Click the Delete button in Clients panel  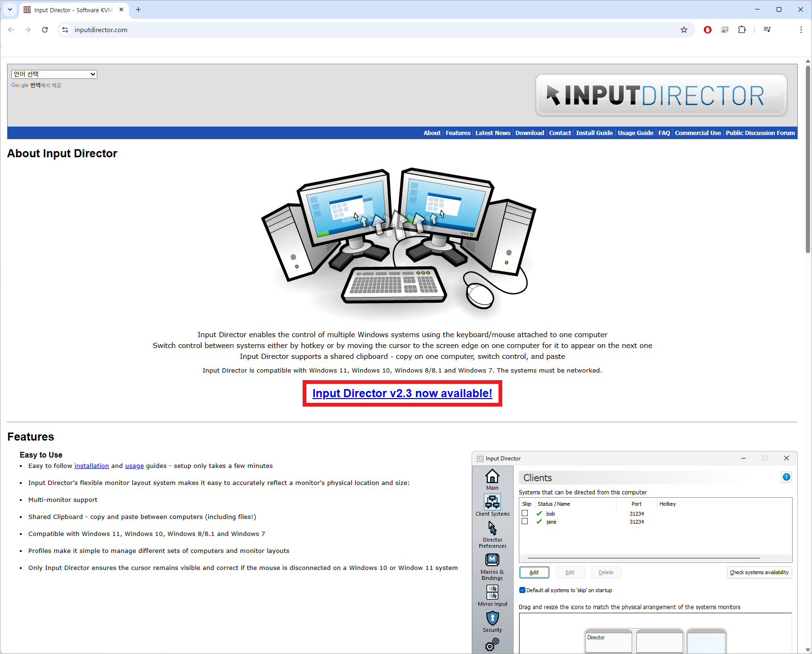[x=606, y=572]
